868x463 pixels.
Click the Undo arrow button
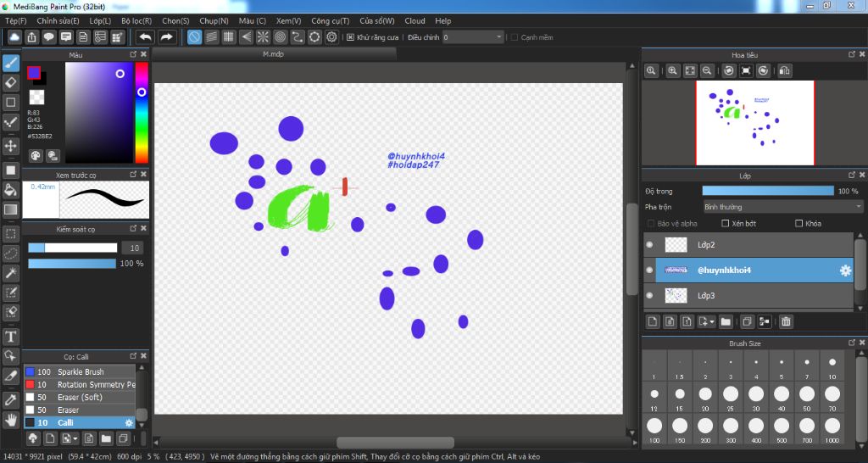[x=146, y=37]
